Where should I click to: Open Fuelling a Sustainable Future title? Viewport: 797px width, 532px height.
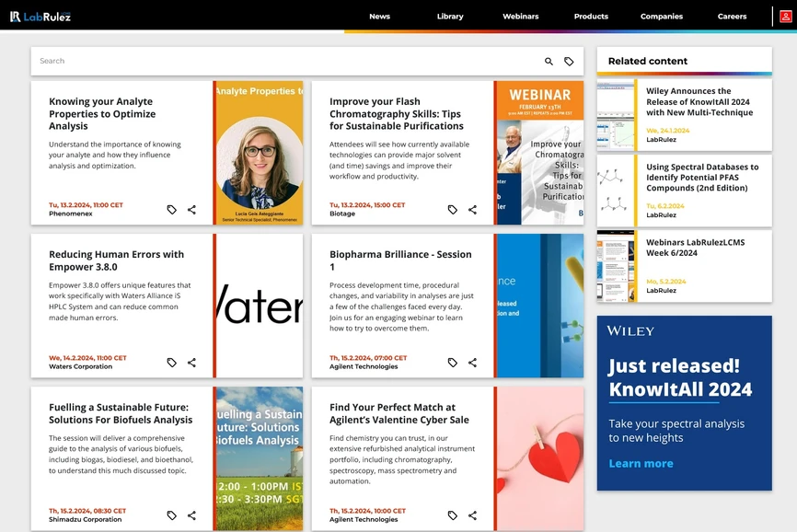point(121,413)
